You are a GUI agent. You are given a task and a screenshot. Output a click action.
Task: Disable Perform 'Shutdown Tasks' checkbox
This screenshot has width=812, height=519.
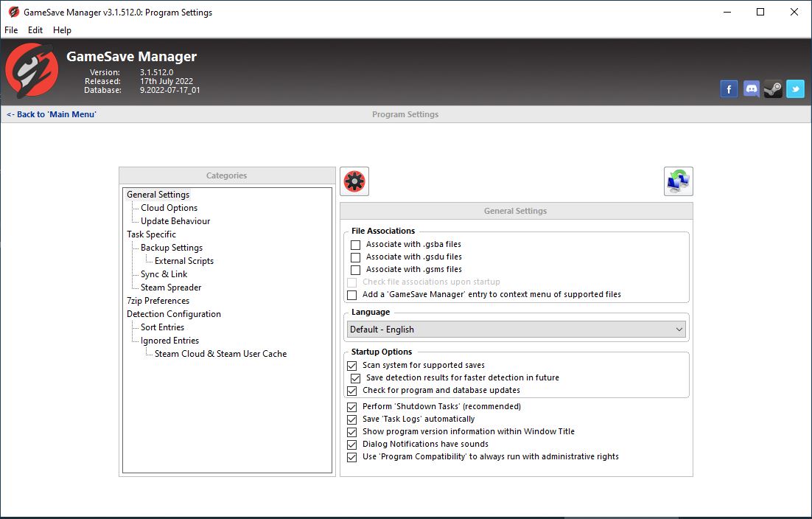(x=351, y=407)
